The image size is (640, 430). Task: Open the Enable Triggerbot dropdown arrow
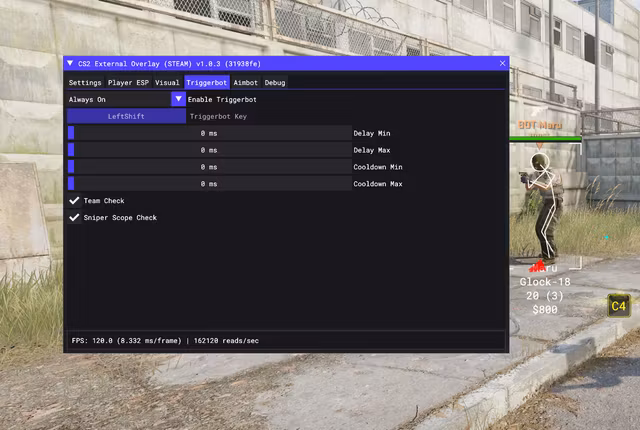(178, 99)
